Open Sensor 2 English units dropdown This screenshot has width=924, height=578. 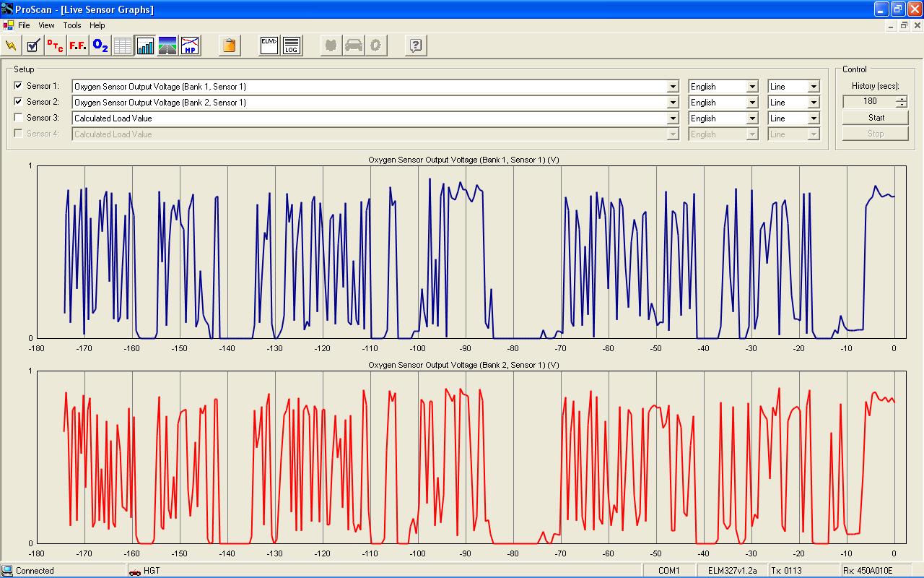tap(752, 103)
